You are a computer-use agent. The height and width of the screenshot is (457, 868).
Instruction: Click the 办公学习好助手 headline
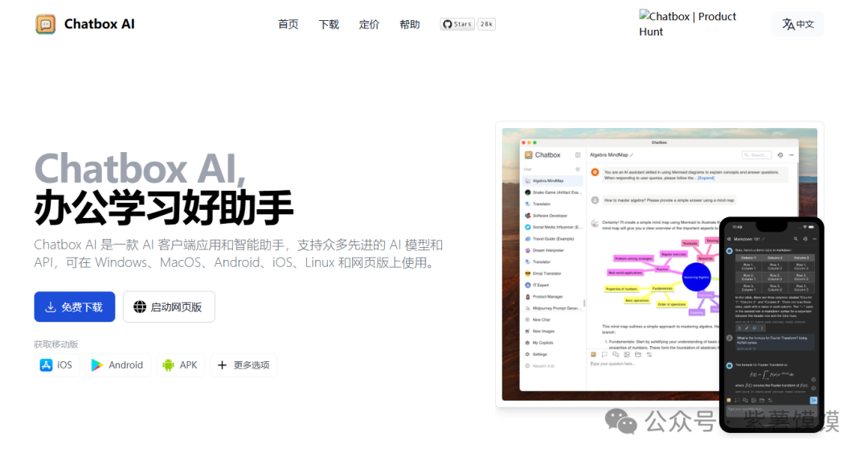tap(164, 208)
